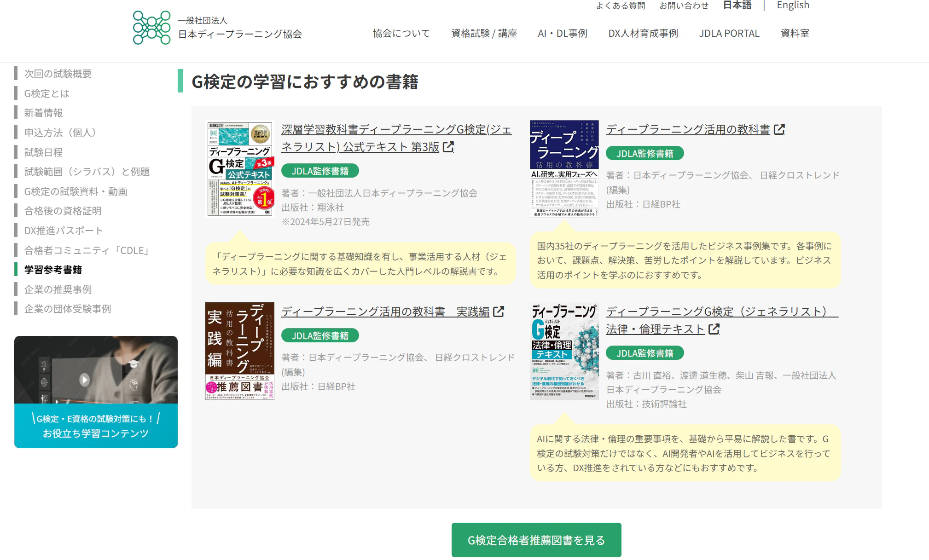Viewport: 929px width, 560px height.
Task: Click 著者：一般社団法人日本ディープラーニング協会 text
Action: click(379, 193)
